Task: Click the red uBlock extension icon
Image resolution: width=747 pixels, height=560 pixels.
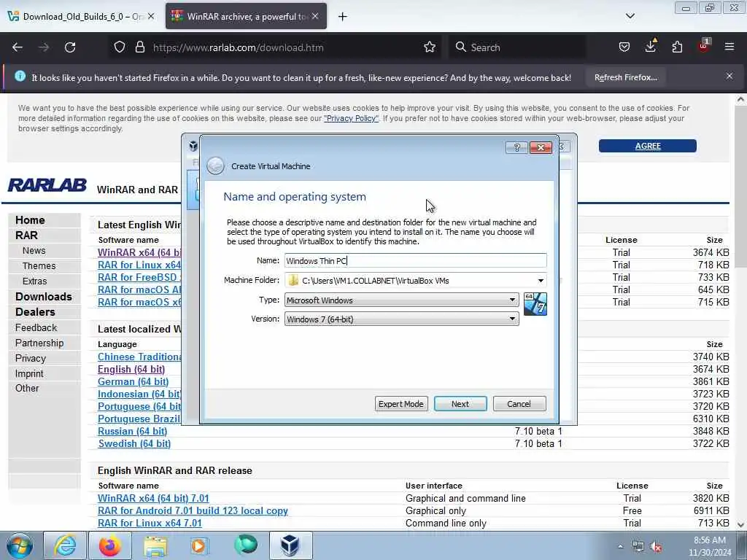Action: [704, 46]
